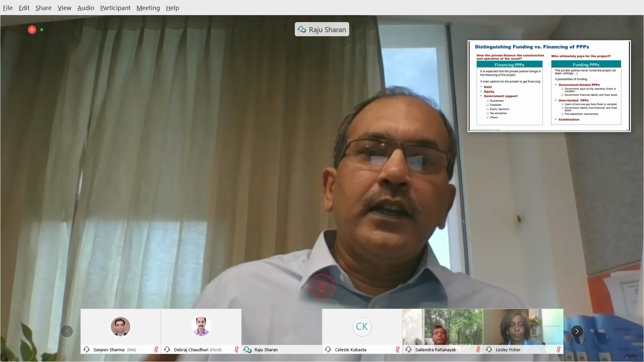
Task: Show next participants with right arrow
Action: (577, 331)
